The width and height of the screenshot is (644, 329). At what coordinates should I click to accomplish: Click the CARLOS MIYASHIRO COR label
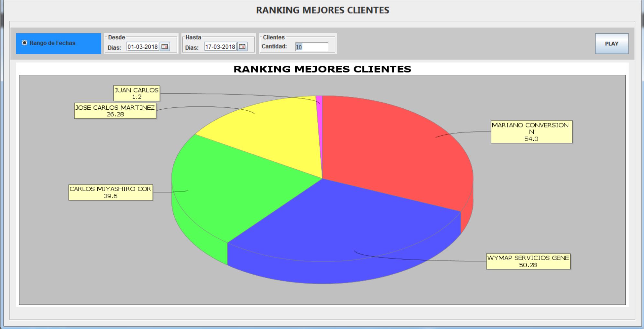[x=111, y=192]
